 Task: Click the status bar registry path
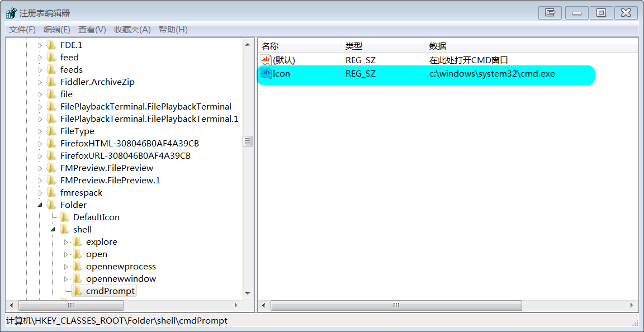117,320
